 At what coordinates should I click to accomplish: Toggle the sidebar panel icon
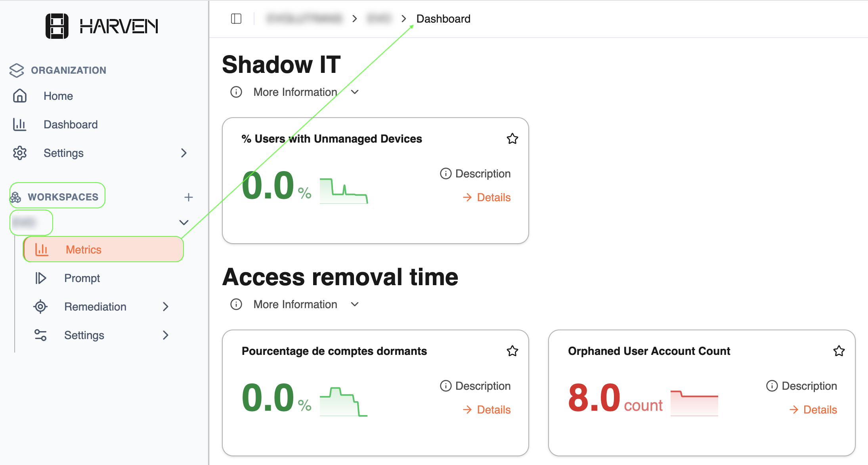(x=236, y=19)
